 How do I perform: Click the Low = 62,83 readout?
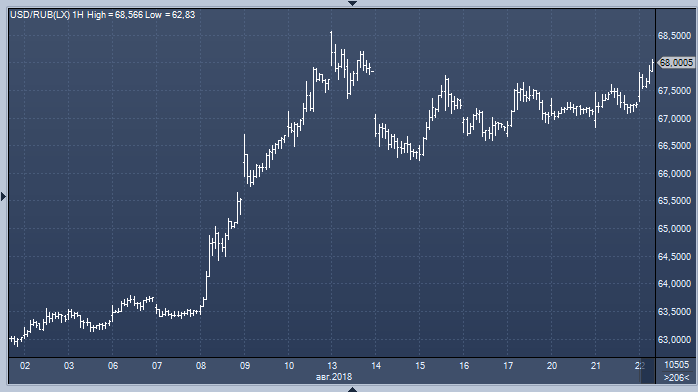(x=170, y=15)
